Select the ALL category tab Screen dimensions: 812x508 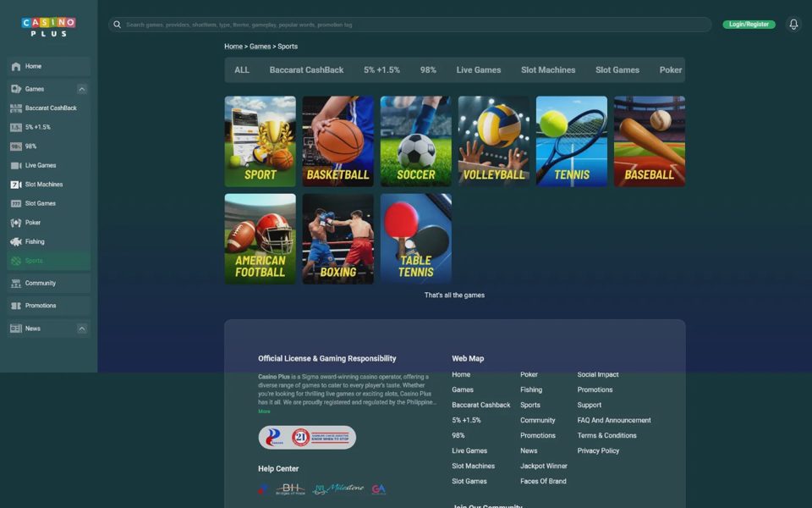tap(242, 70)
